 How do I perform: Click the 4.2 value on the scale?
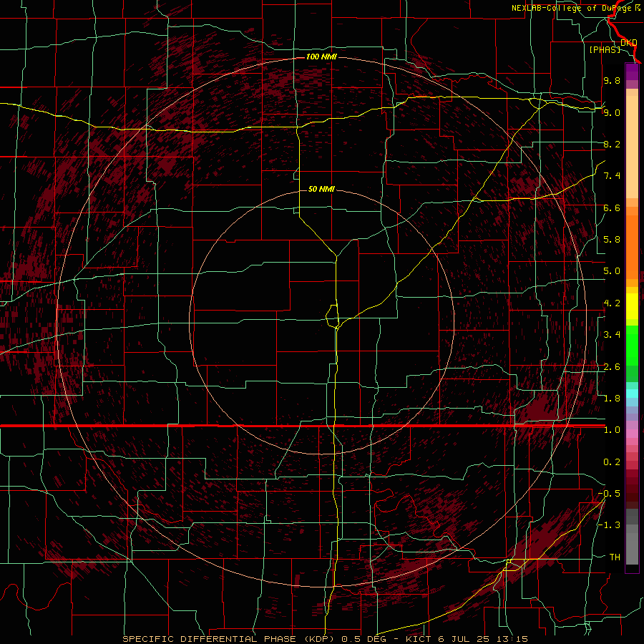[612, 303]
